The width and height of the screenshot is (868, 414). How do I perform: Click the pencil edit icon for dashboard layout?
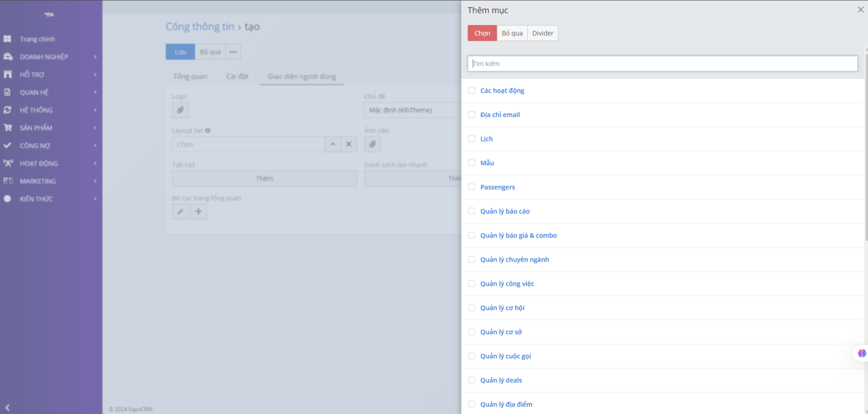tap(180, 212)
